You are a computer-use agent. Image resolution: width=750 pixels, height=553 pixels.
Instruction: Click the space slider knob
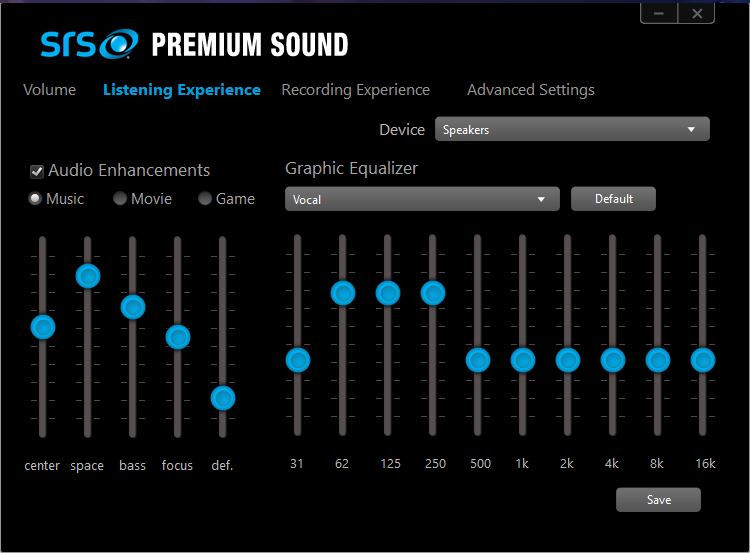click(x=88, y=276)
